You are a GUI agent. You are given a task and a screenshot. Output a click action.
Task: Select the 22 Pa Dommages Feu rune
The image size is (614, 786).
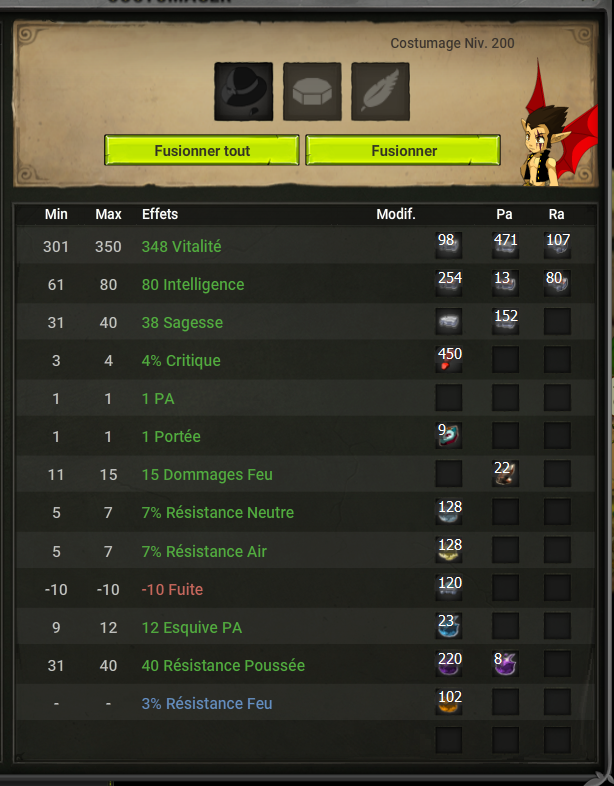pyautogui.click(x=505, y=474)
